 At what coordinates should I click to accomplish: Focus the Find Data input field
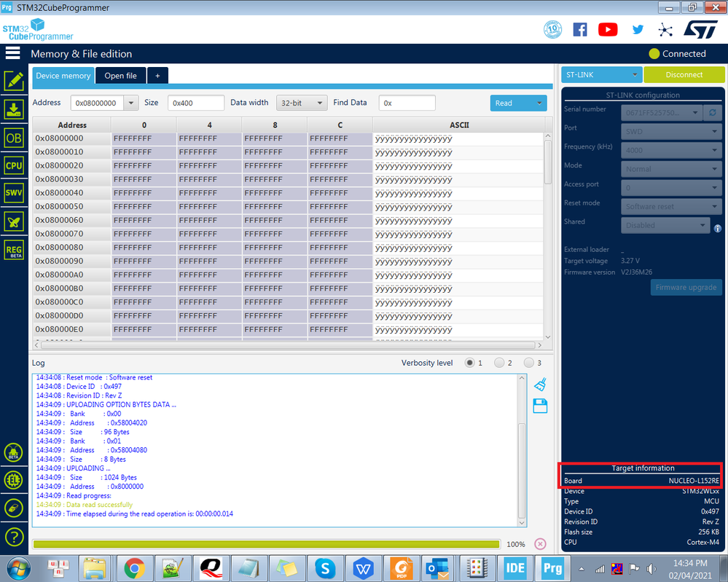coord(407,103)
